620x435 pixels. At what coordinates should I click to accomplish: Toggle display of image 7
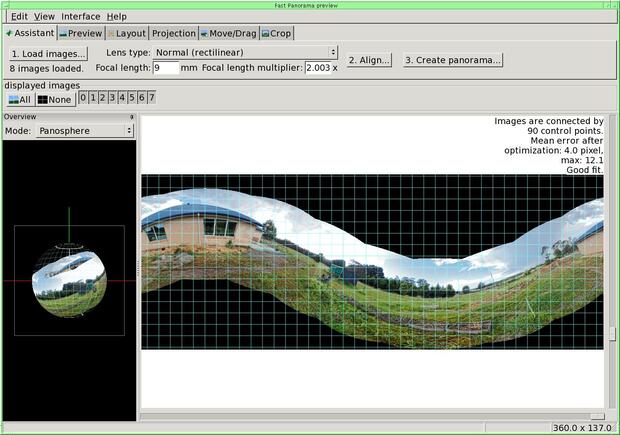coord(151,98)
